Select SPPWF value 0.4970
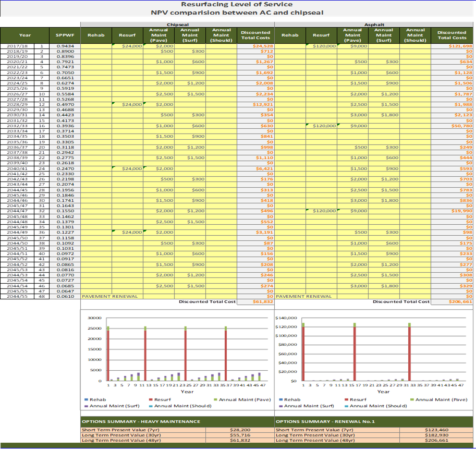 (x=65, y=104)
